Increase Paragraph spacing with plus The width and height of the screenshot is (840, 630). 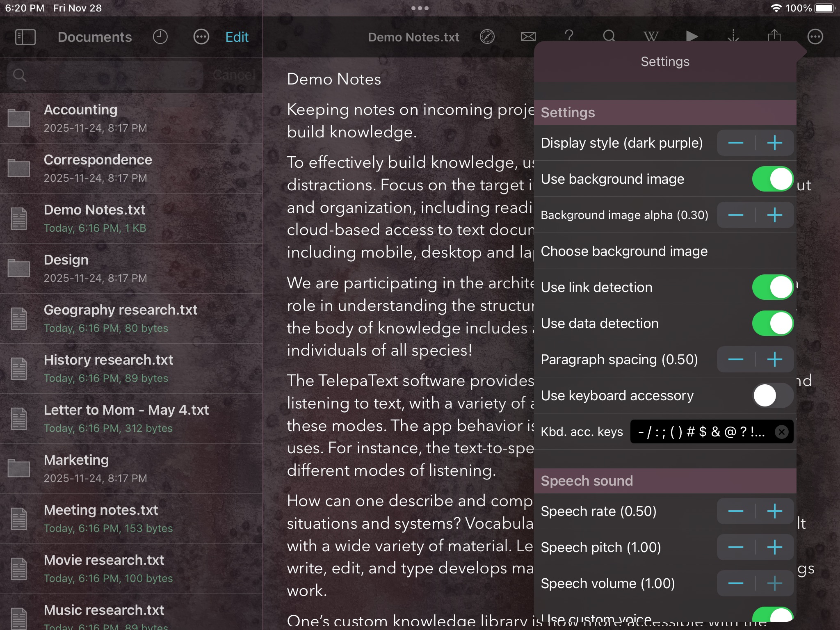tap(774, 359)
